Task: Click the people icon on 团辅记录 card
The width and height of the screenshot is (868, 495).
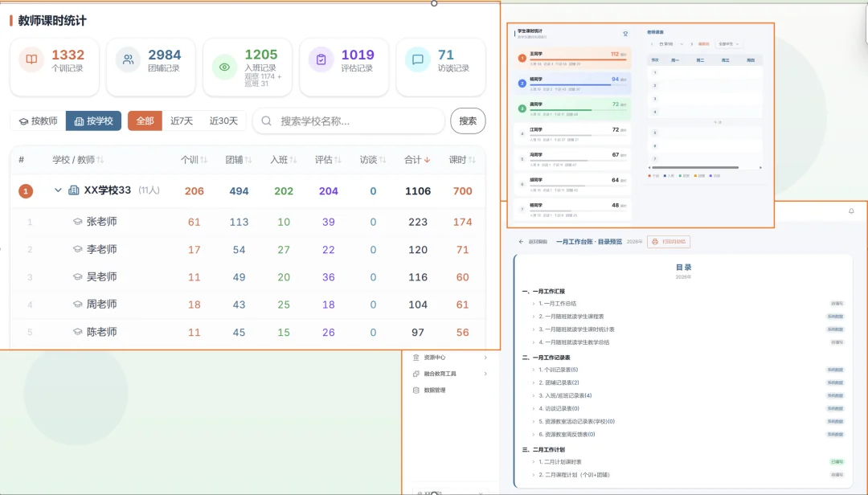Action: tap(128, 59)
